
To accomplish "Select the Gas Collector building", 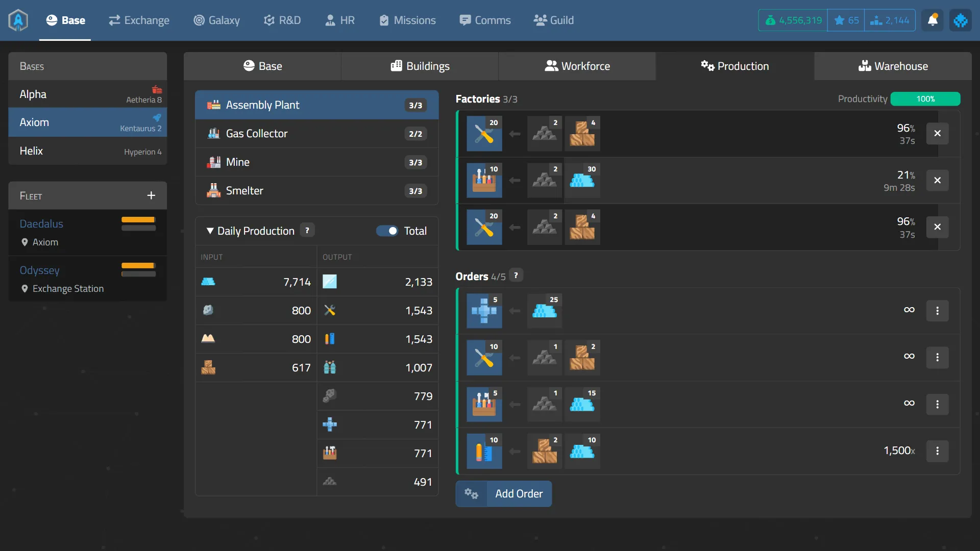I will click(x=316, y=134).
